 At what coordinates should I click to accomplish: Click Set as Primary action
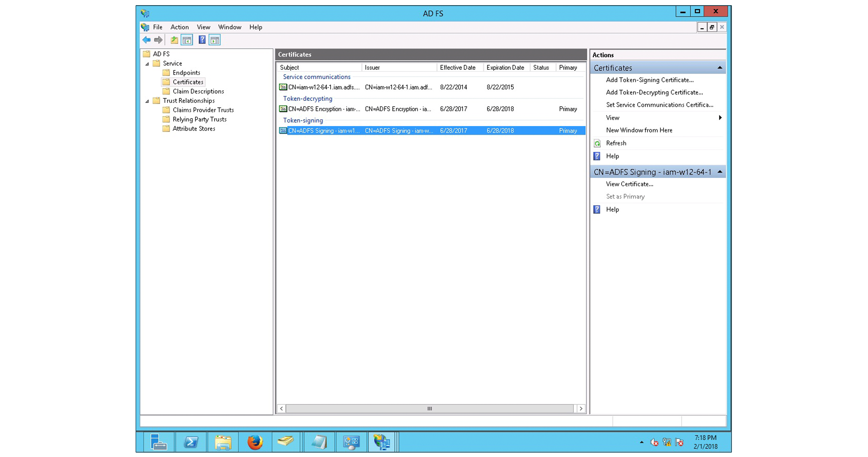tap(626, 196)
